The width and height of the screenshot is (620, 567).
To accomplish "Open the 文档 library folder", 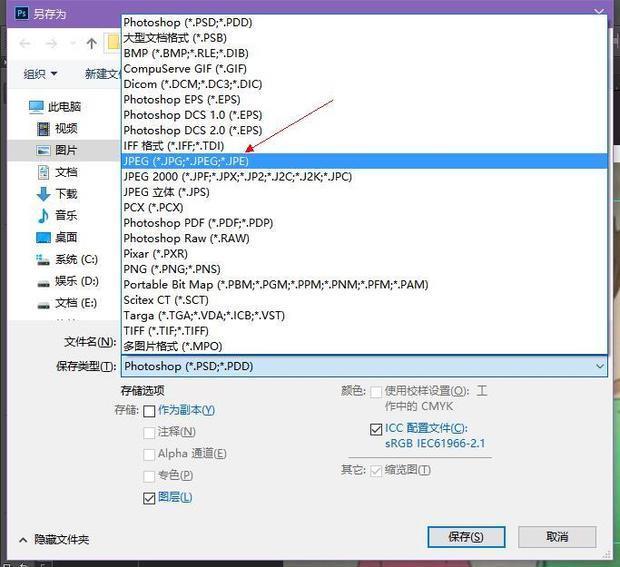I will [57, 172].
